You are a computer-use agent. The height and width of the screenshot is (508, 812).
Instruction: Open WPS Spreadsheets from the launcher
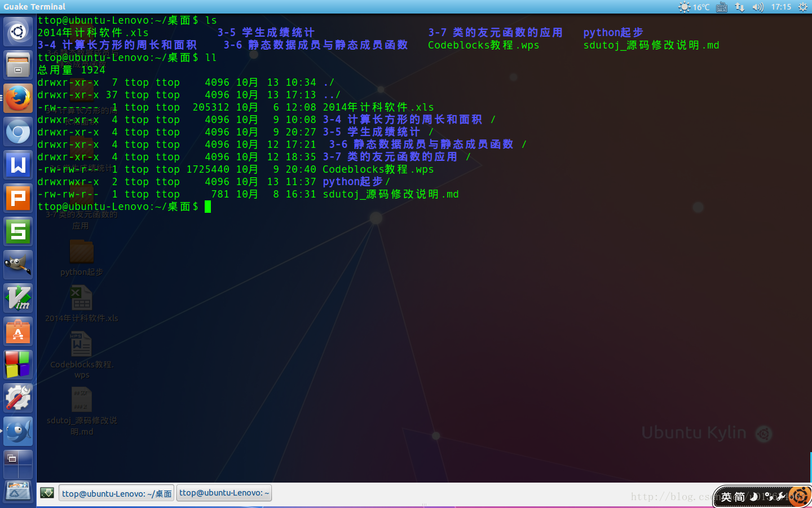(x=18, y=232)
